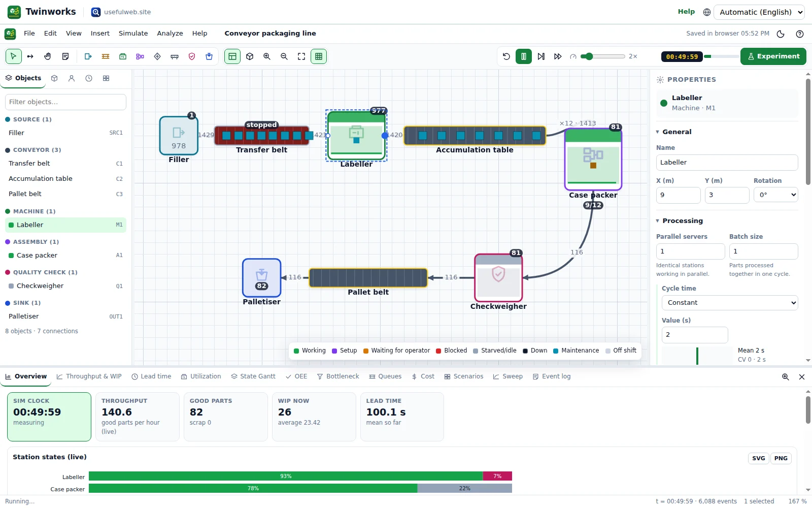812x508 pixels.
Task: Switch to the State Gantt tab
Action: pos(253,376)
